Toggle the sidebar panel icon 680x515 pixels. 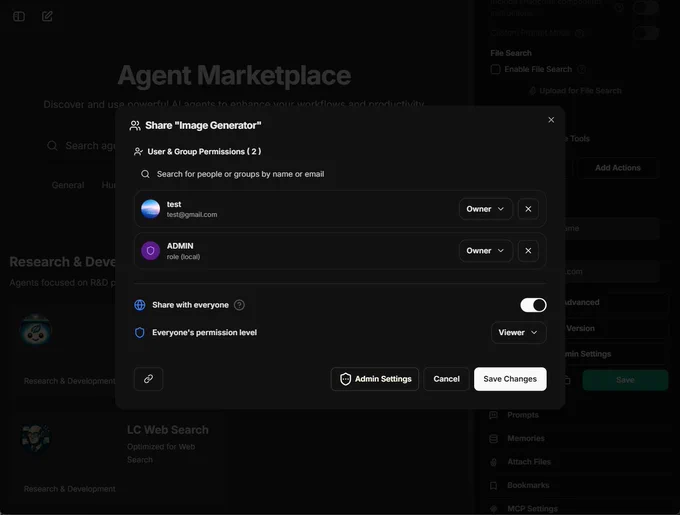pos(19,16)
